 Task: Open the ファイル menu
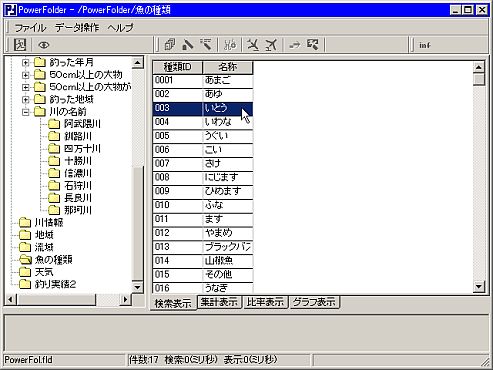point(30,27)
